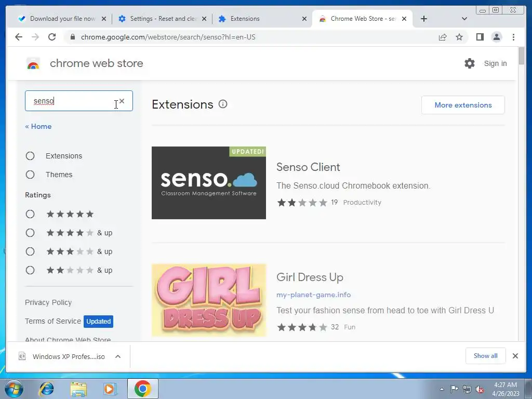Image resolution: width=532 pixels, height=399 pixels.
Task: Visit my-planet-game.info publisher link
Action: pyautogui.click(x=313, y=295)
